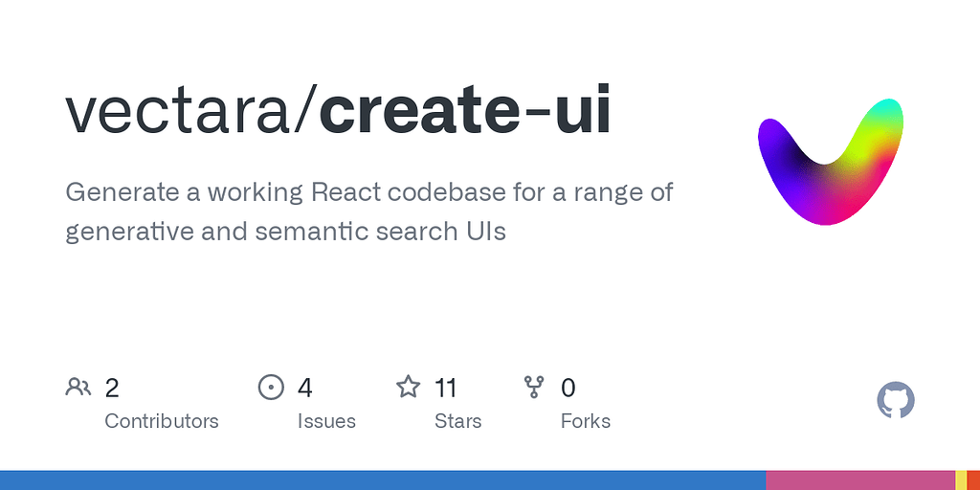This screenshot has width=980, height=490.
Task: Select the repository description text
Action: [368, 212]
